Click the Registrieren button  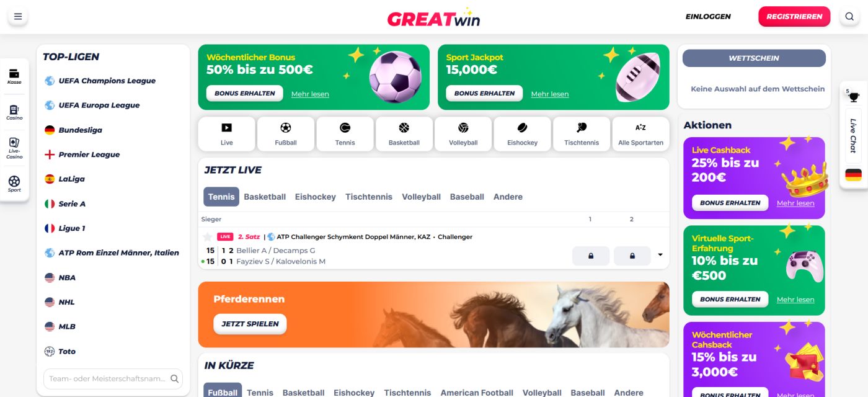click(x=794, y=17)
